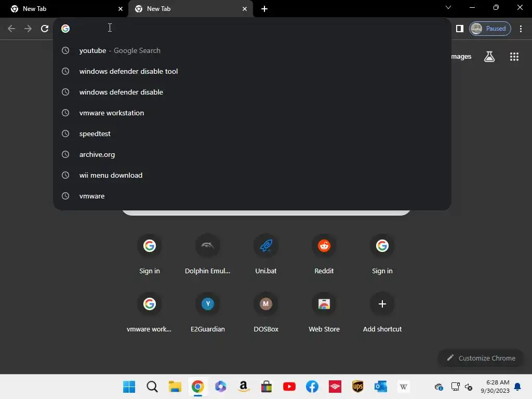Open the vmware work... shortcut
Viewport: 532px width, 399px height.
pos(149,312)
